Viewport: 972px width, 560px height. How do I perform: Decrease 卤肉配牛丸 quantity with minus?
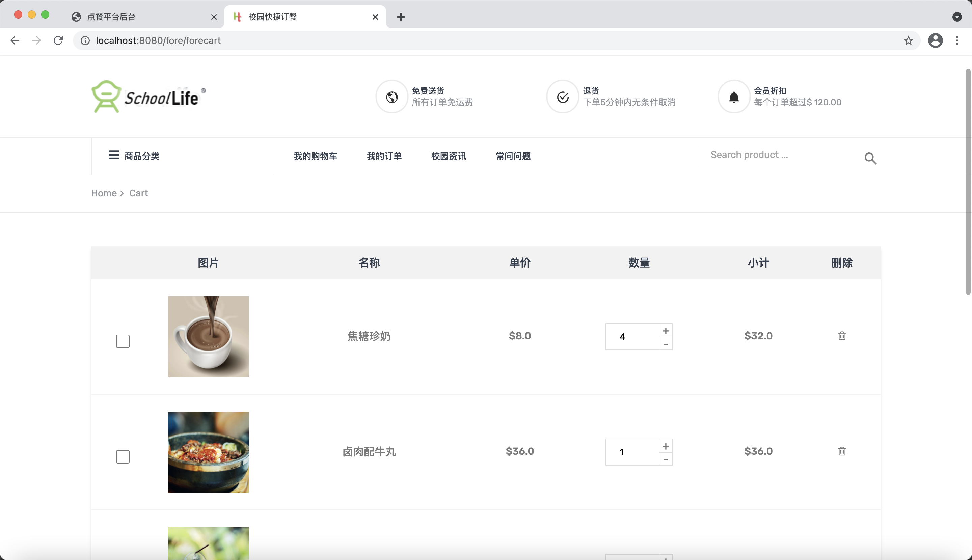tap(666, 459)
